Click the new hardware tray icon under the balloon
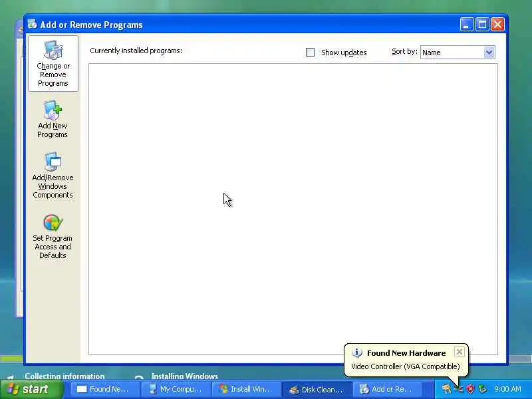This screenshot has height=399, width=532. click(459, 389)
